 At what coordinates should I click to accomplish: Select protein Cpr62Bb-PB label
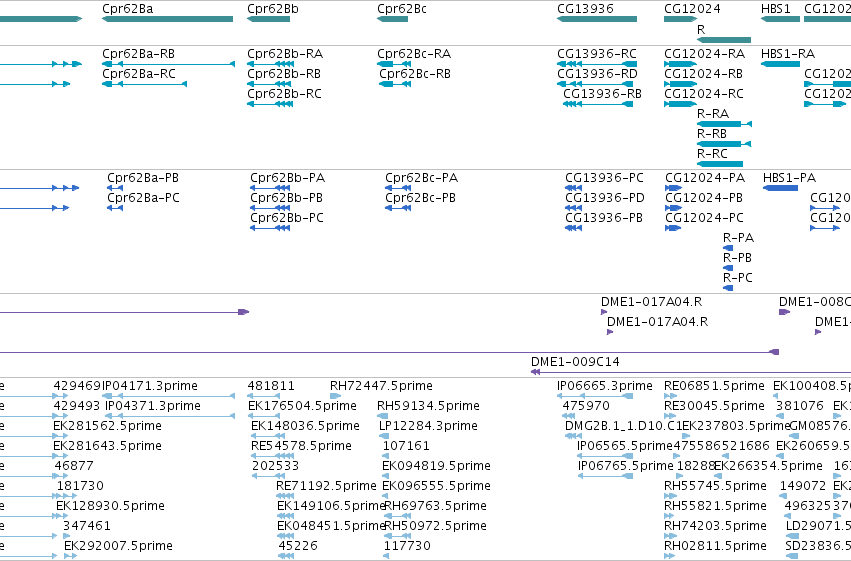click(x=287, y=198)
